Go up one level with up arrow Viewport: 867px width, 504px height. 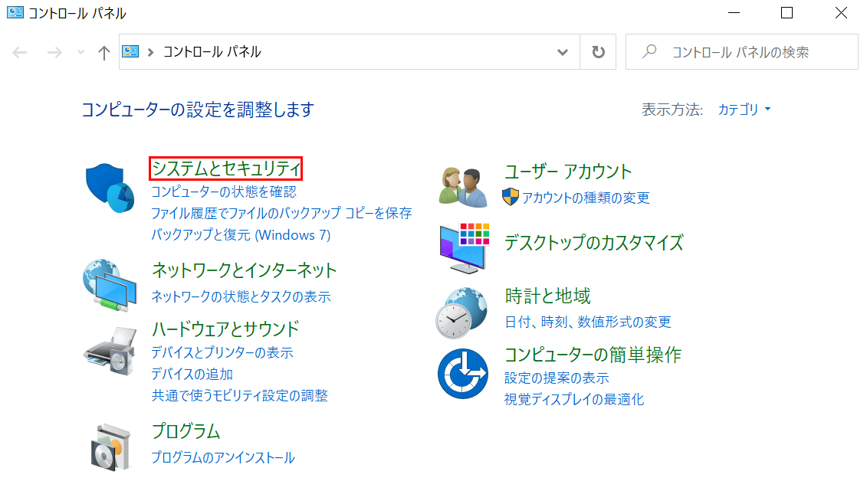[x=104, y=53]
